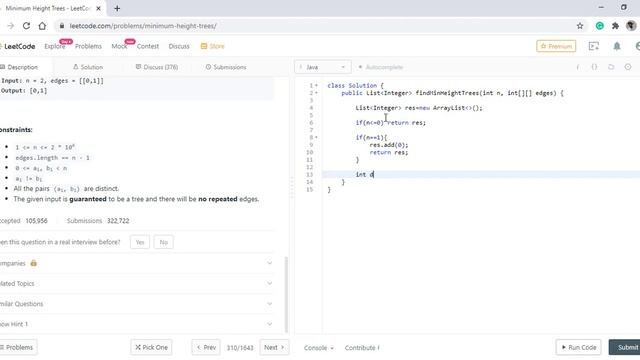
Task: Go to the Prev problem
Action: [206, 347]
